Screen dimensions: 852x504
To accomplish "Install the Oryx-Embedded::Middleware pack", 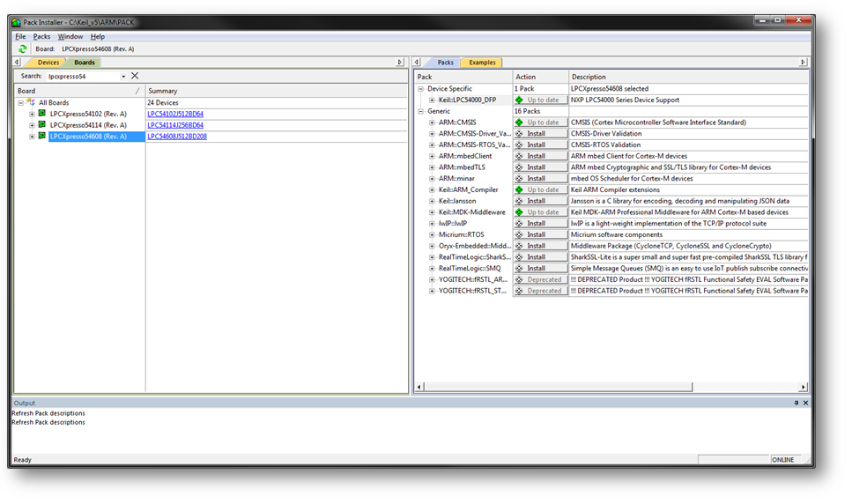I will (541, 246).
